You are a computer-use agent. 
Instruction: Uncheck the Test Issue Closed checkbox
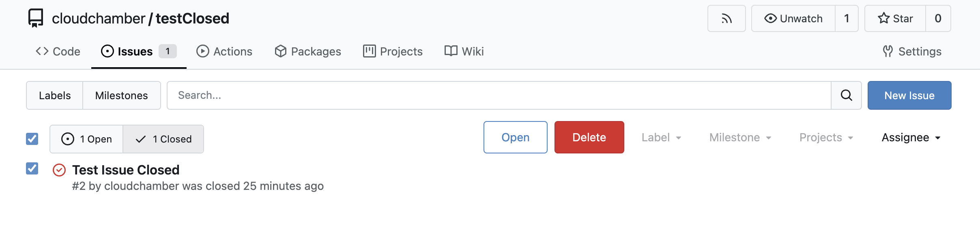click(x=32, y=168)
